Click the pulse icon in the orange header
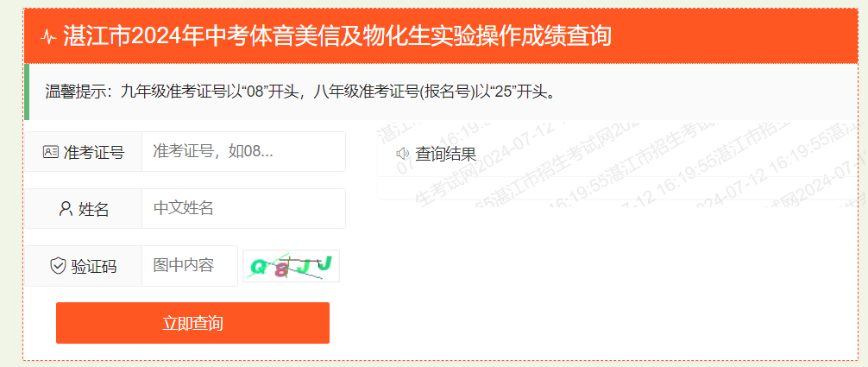Screen dimensions: 868x367 (x=48, y=37)
